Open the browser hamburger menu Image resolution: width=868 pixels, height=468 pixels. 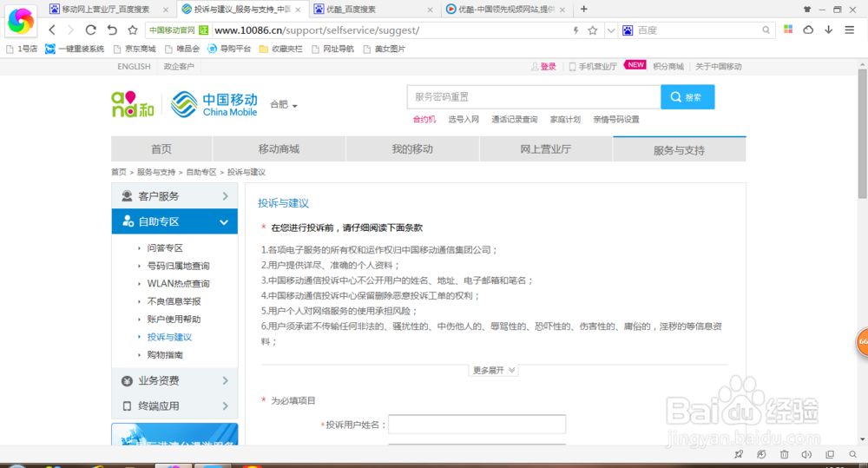(x=850, y=30)
